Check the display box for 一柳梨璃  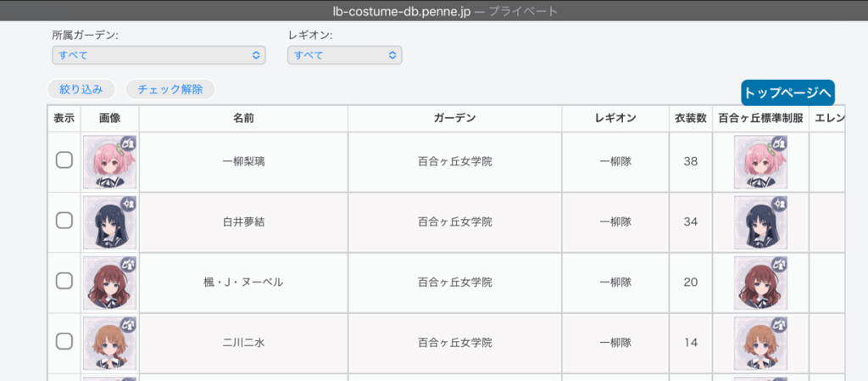point(64,160)
